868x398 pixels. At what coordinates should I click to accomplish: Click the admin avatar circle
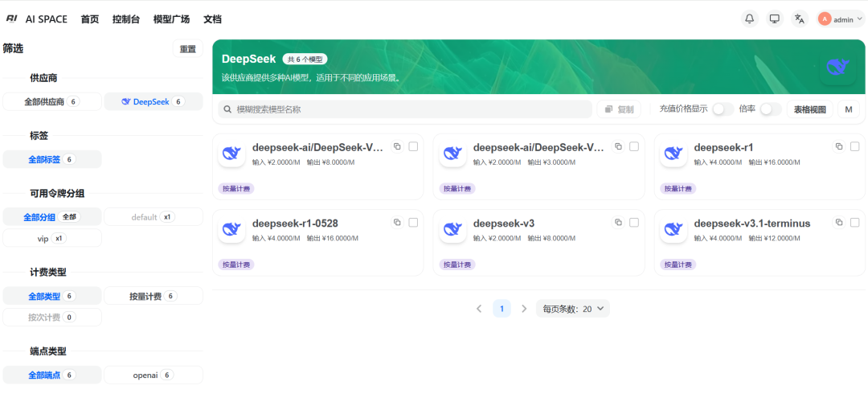tap(825, 18)
